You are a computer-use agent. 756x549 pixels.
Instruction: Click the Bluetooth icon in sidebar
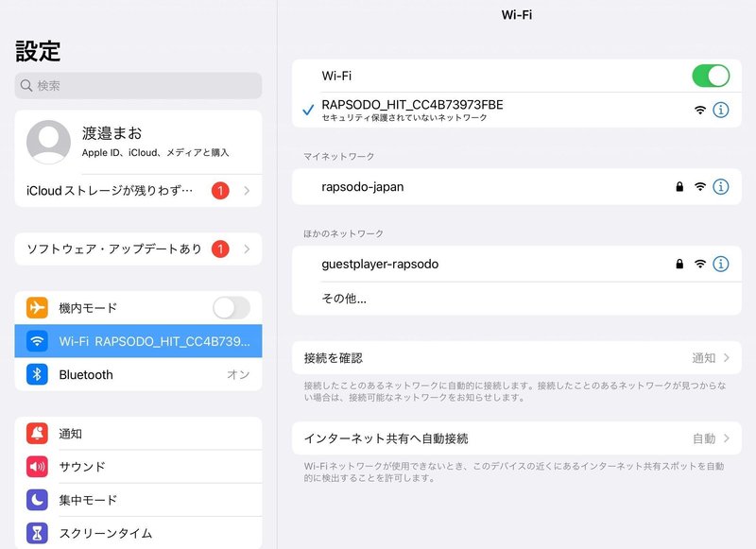pos(37,374)
